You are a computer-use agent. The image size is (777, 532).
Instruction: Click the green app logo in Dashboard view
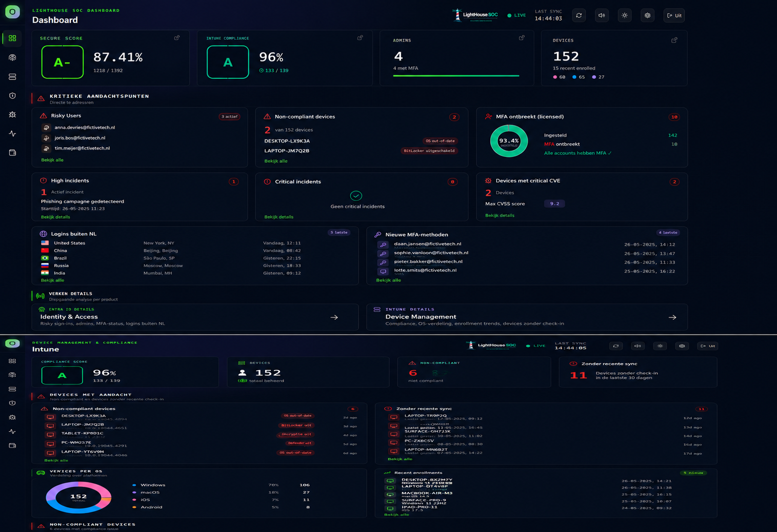[x=12, y=12]
